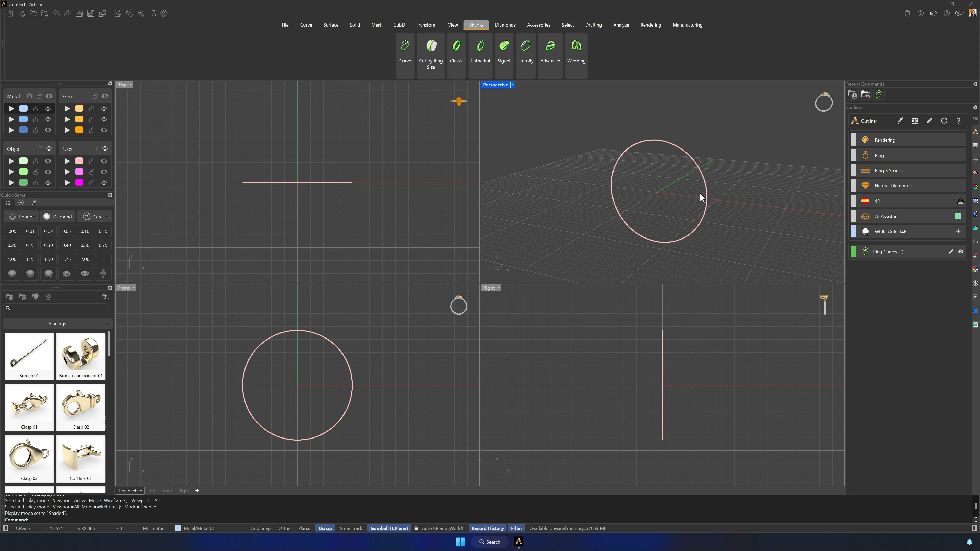This screenshot has height=551, width=980.
Task: Select the 0.50 carat size button
Action: pos(85,245)
